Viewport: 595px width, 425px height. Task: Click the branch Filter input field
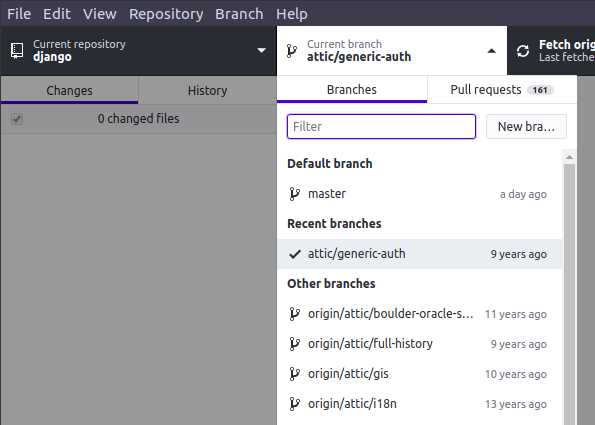point(381,126)
